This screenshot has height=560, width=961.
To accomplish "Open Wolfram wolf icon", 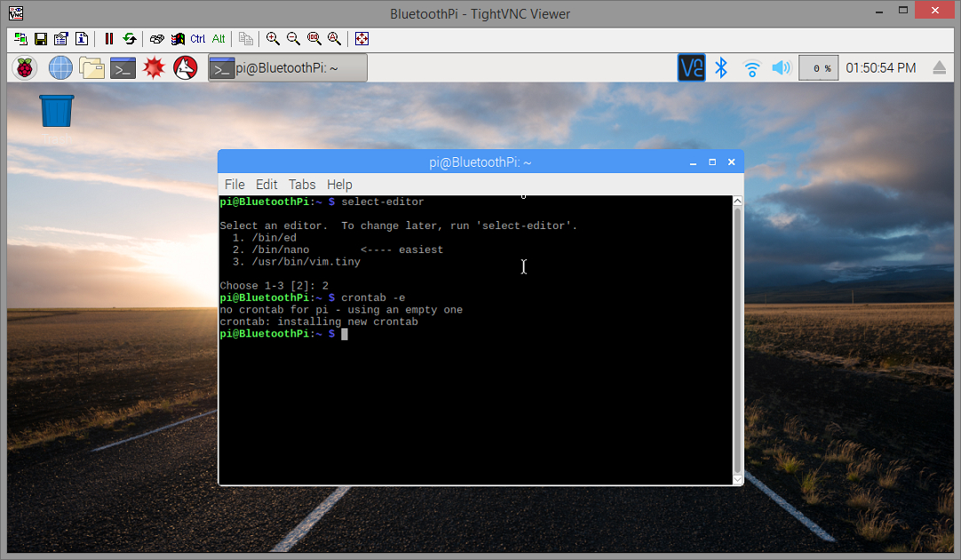I will (x=185, y=68).
